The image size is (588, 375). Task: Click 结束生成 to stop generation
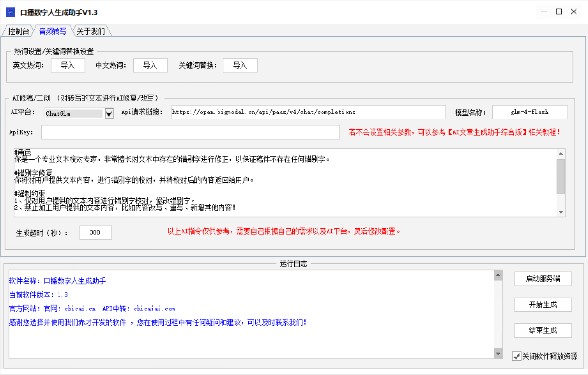pyautogui.click(x=543, y=330)
